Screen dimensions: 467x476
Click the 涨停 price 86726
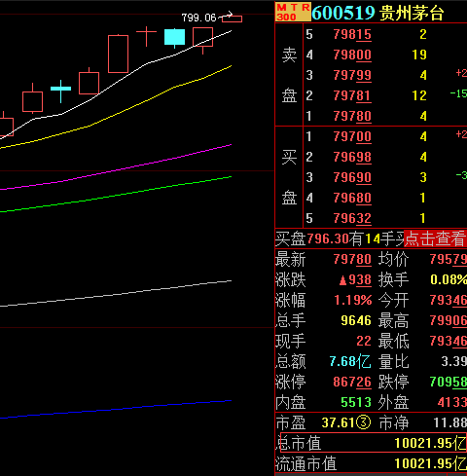[352, 382]
